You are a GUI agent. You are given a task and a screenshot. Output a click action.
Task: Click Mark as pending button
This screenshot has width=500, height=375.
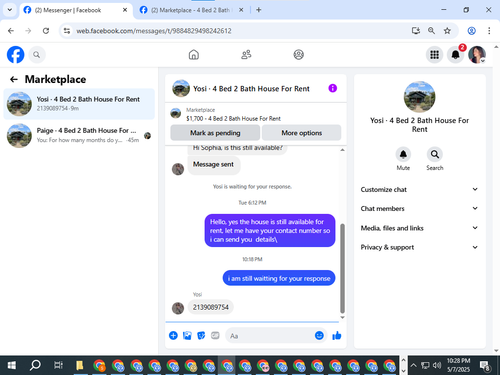215,133
